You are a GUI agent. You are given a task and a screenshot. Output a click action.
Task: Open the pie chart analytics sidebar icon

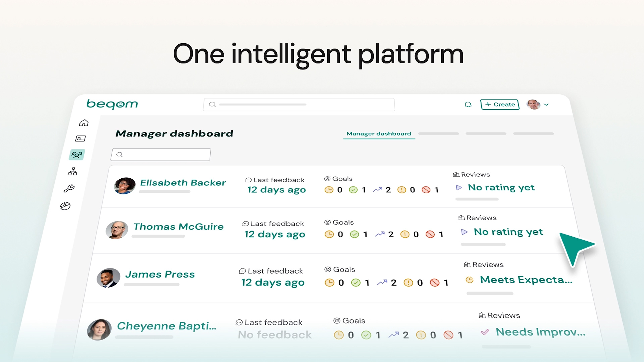pyautogui.click(x=65, y=206)
